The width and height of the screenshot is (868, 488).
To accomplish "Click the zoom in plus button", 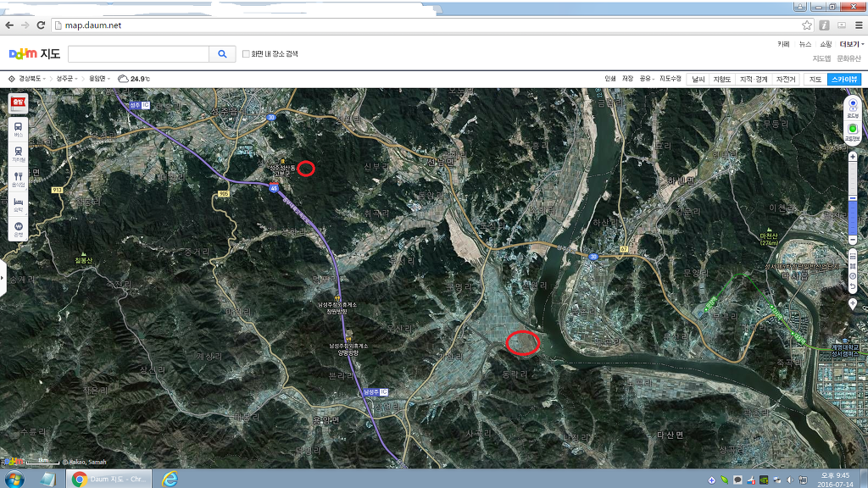I will (x=852, y=157).
